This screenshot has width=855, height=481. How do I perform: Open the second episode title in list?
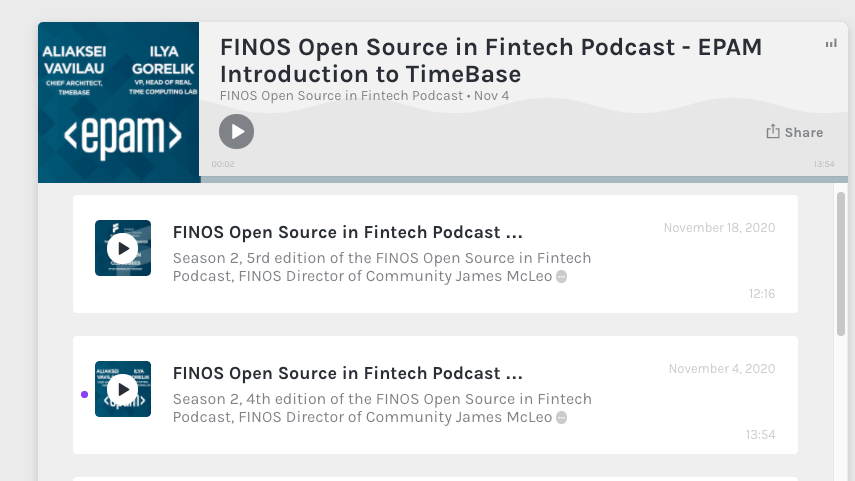pos(347,374)
